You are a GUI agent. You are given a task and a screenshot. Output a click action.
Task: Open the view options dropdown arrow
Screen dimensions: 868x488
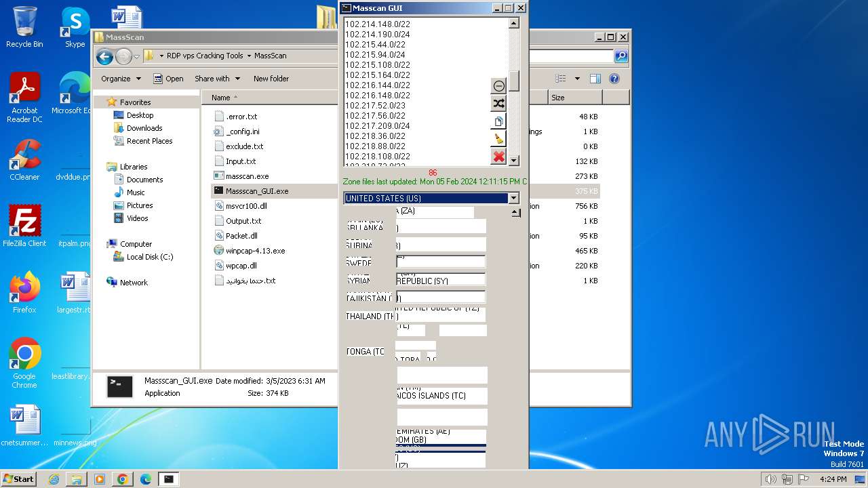(577, 79)
